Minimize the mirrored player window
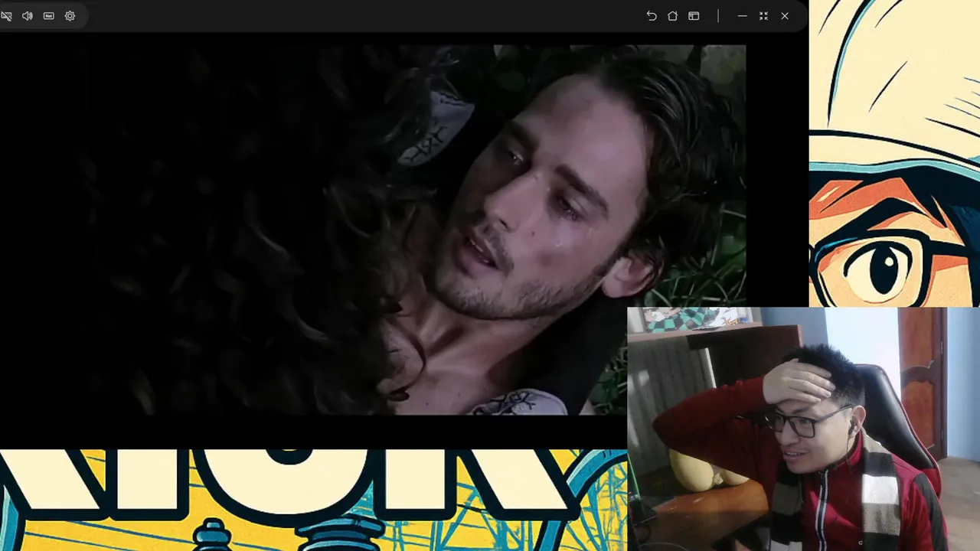 point(742,16)
